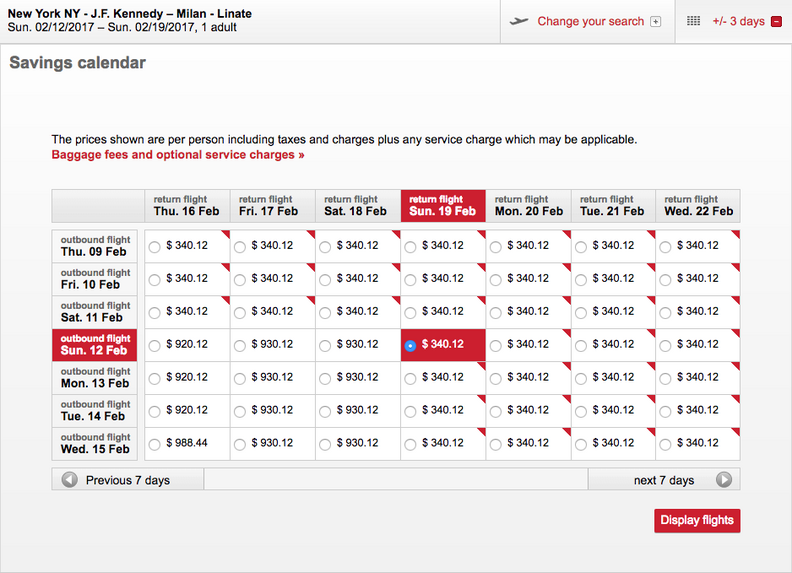Image resolution: width=792 pixels, height=573 pixels.
Task: Select the Sun. 12 Feb and Sun. 19 Feb fare
Action: pyautogui.click(x=410, y=345)
